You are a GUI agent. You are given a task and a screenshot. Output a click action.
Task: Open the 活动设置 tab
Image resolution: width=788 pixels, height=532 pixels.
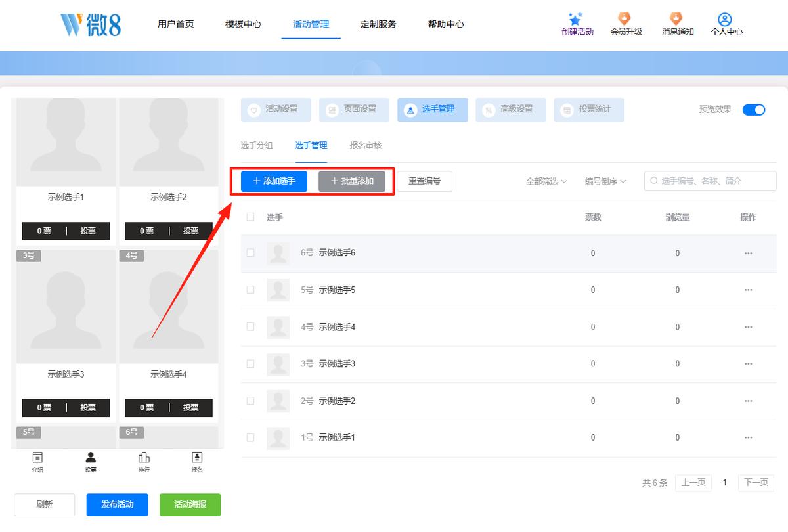click(276, 110)
